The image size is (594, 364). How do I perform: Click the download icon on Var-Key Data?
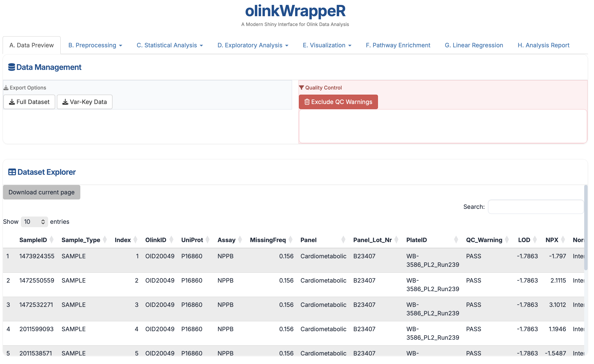coord(65,102)
